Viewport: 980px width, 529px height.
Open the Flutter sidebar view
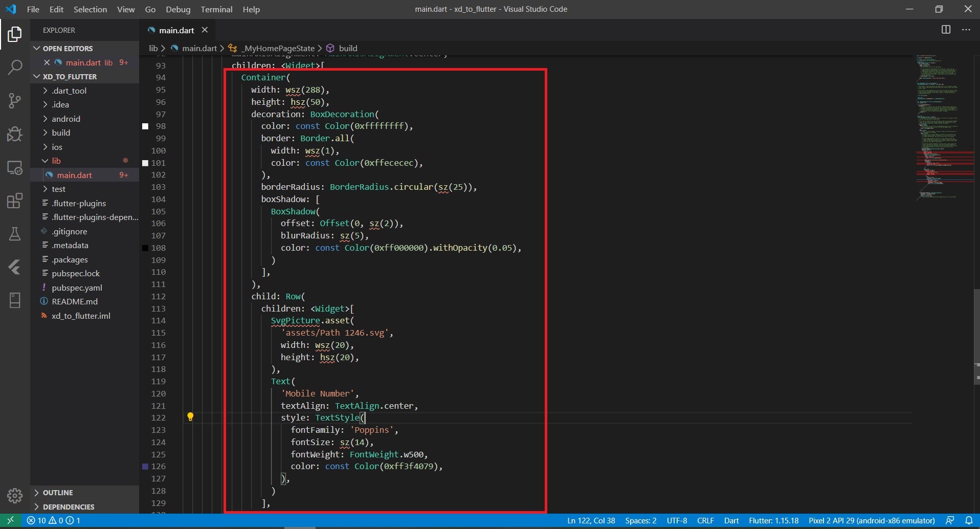(15, 267)
